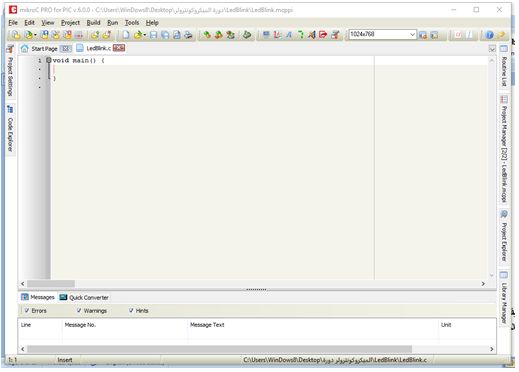The height and width of the screenshot is (372, 519).
Task: Click the New File icon in toolbar
Action: 126,35
